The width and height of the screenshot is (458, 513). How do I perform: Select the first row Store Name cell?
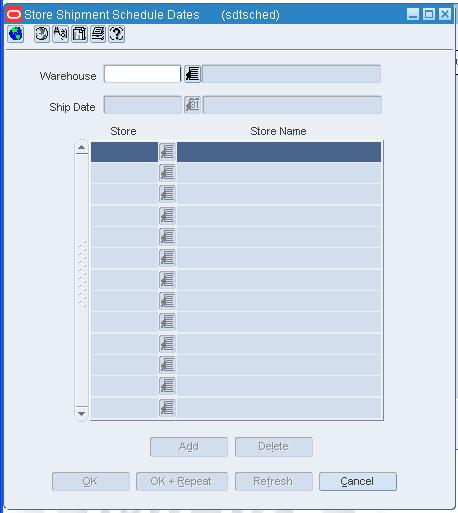(279, 152)
